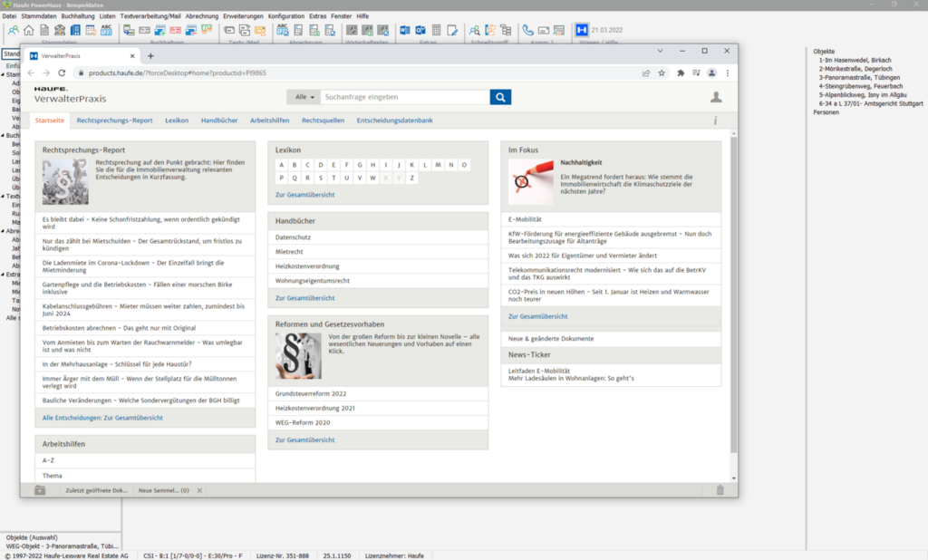Start search with the blue magnifier button

[x=500, y=97]
